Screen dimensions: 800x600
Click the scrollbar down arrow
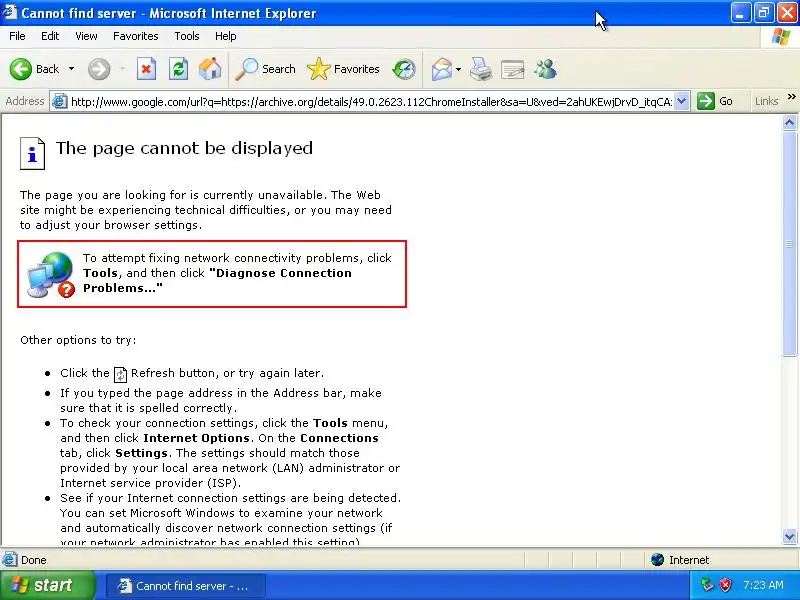click(x=789, y=536)
